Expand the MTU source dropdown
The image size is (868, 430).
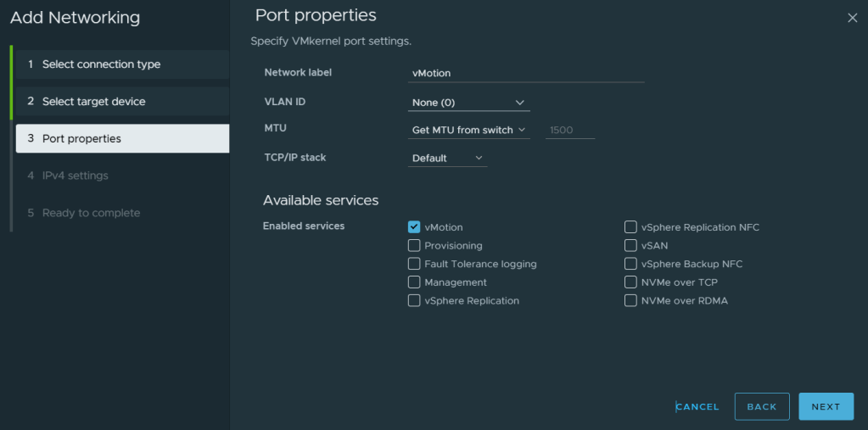pos(468,131)
